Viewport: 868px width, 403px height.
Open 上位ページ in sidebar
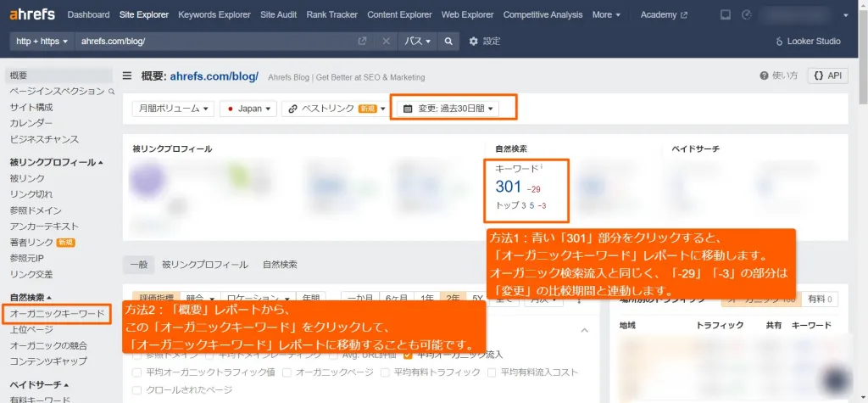click(x=31, y=329)
